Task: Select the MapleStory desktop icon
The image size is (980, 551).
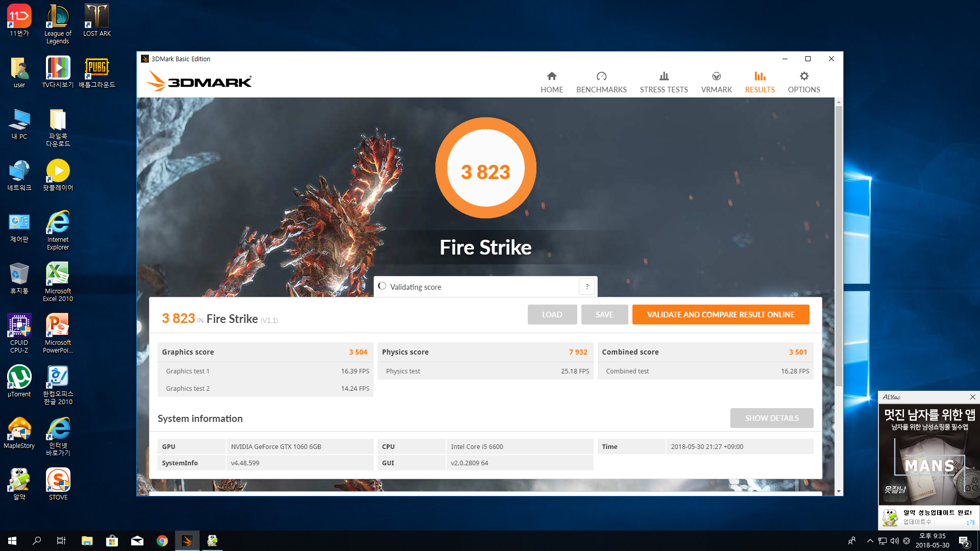Action: [x=19, y=433]
